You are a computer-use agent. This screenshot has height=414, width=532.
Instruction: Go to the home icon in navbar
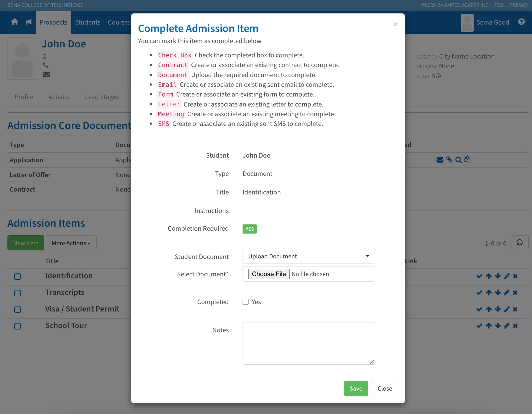coord(15,22)
